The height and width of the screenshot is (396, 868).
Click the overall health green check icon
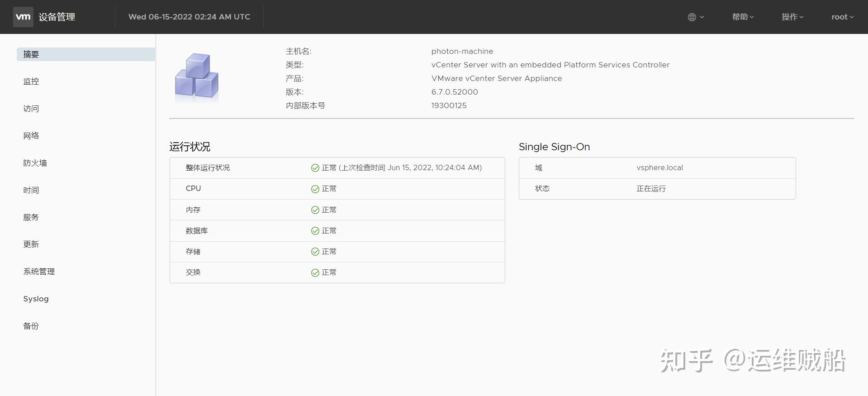[x=315, y=168]
